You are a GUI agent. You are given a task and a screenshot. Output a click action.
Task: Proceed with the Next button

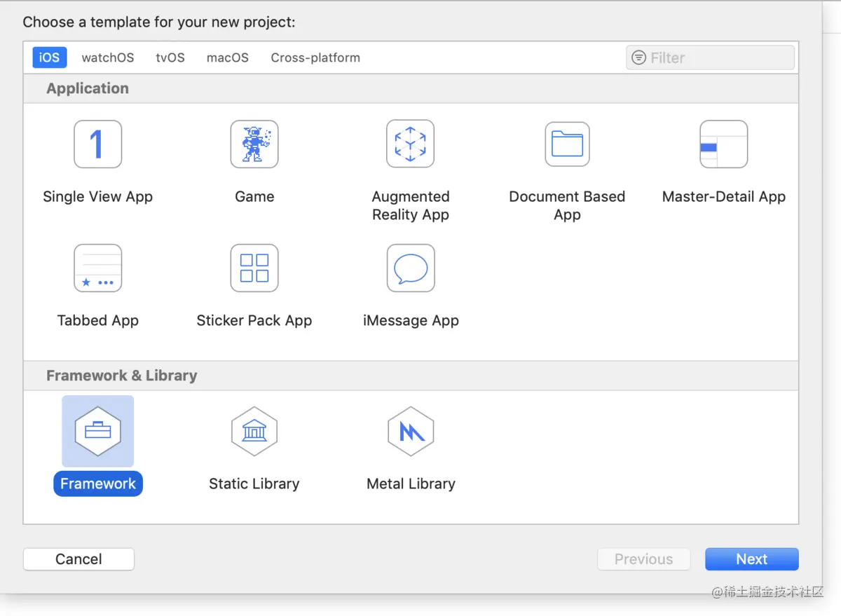coord(752,559)
